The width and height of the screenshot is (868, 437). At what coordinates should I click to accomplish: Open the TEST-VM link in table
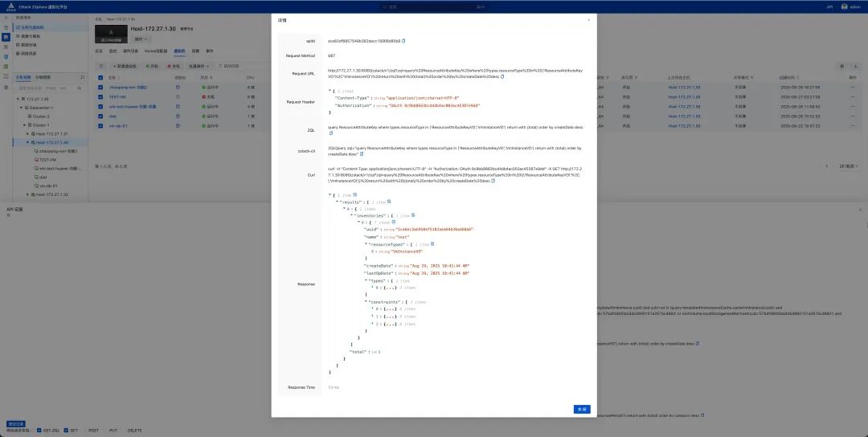coord(117,97)
